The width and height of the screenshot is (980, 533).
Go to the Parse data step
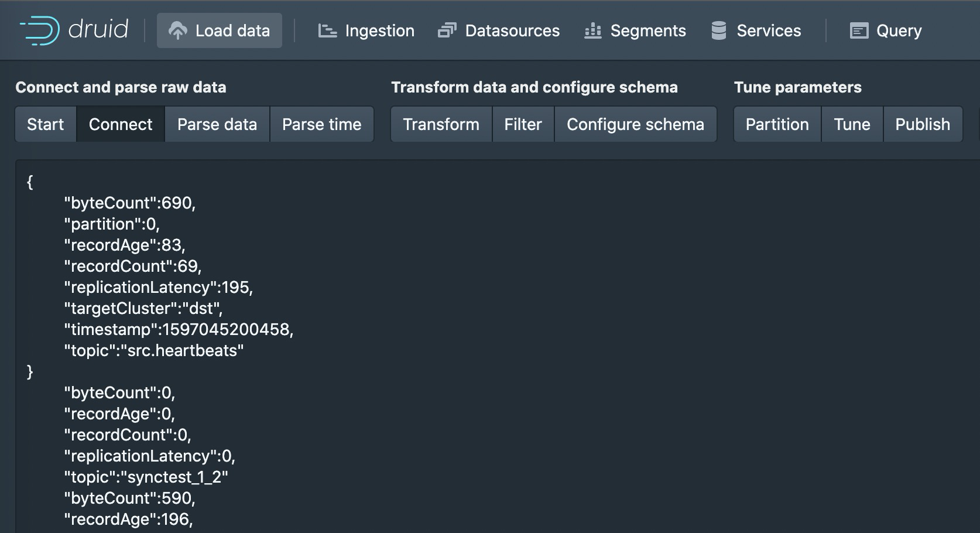(x=217, y=124)
